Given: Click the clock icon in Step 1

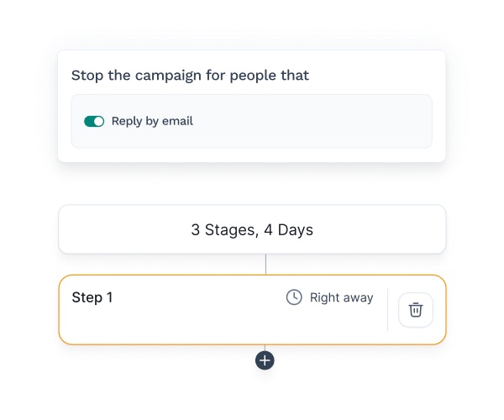Looking at the screenshot, I should pyautogui.click(x=294, y=297).
